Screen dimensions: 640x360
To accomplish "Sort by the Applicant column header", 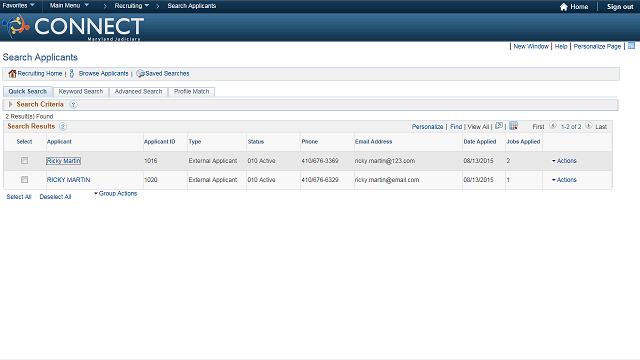I will [59, 142].
